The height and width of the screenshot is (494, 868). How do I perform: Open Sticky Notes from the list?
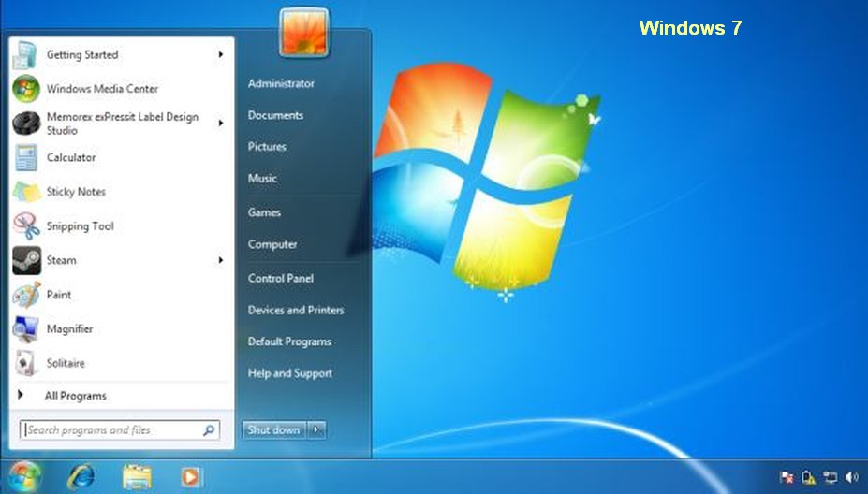coord(76,192)
